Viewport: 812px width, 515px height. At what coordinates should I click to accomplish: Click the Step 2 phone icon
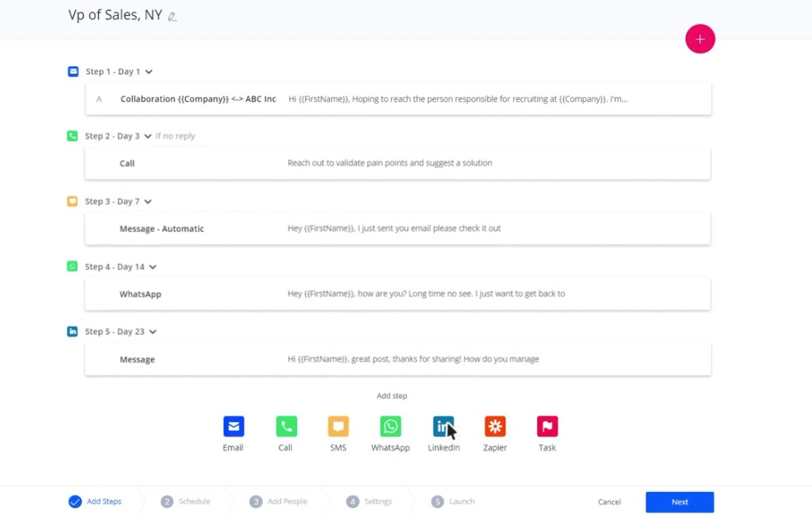click(72, 136)
